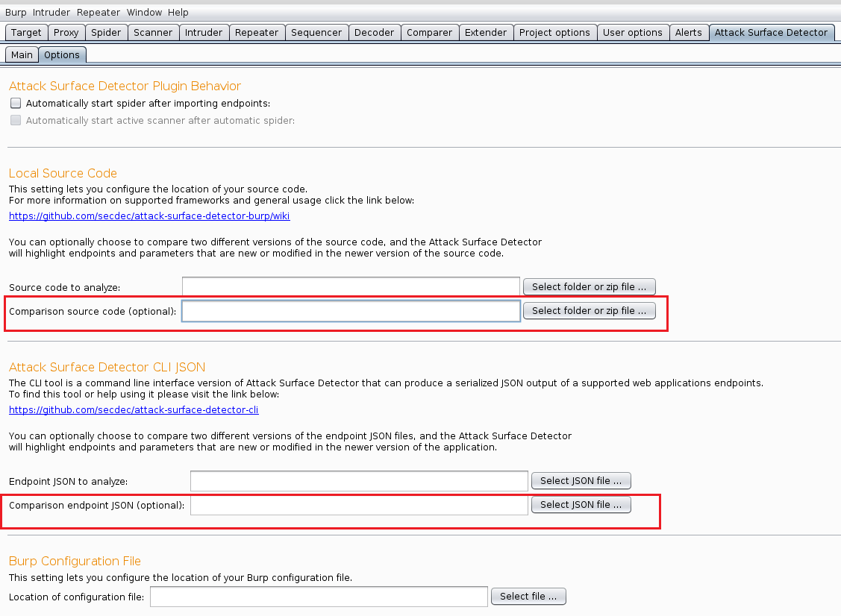
Task: Open the attack-surface-detector-cli GitHub link
Action: (x=134, y=410)
